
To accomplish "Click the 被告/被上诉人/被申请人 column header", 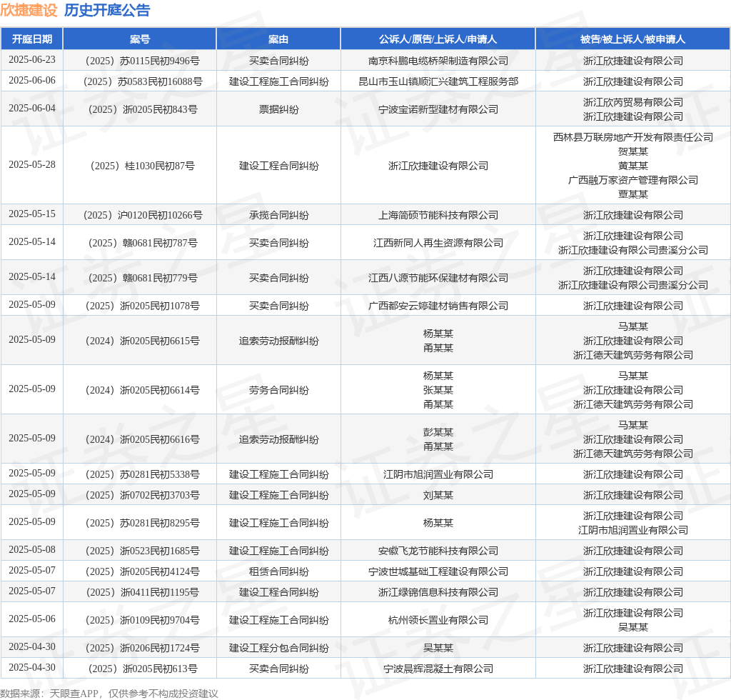I will (632, 39).
